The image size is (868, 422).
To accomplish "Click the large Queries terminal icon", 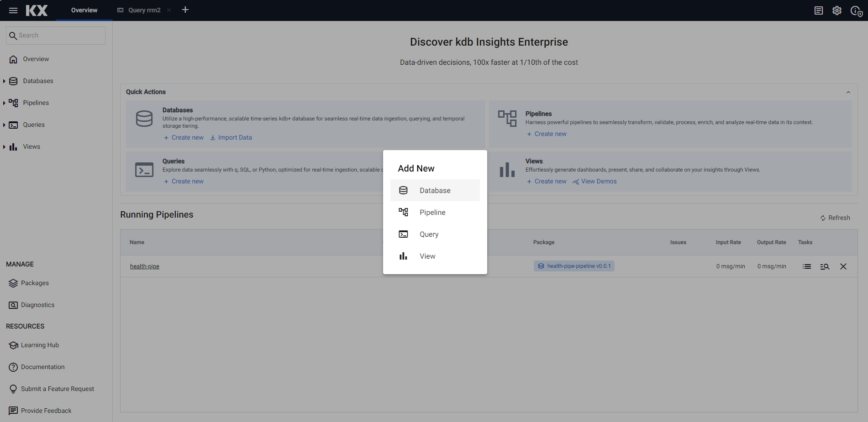I will coord(144,170).
